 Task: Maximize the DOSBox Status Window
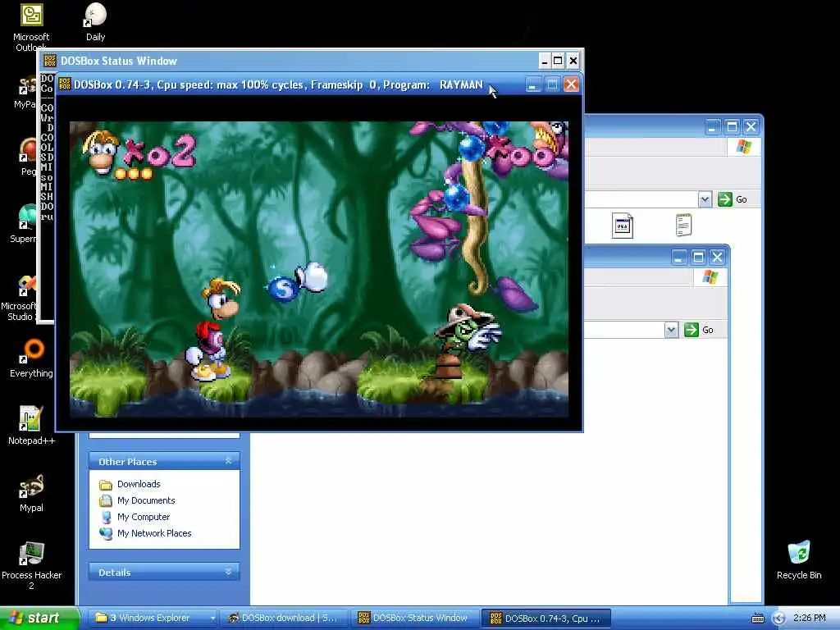click(558, 61)
